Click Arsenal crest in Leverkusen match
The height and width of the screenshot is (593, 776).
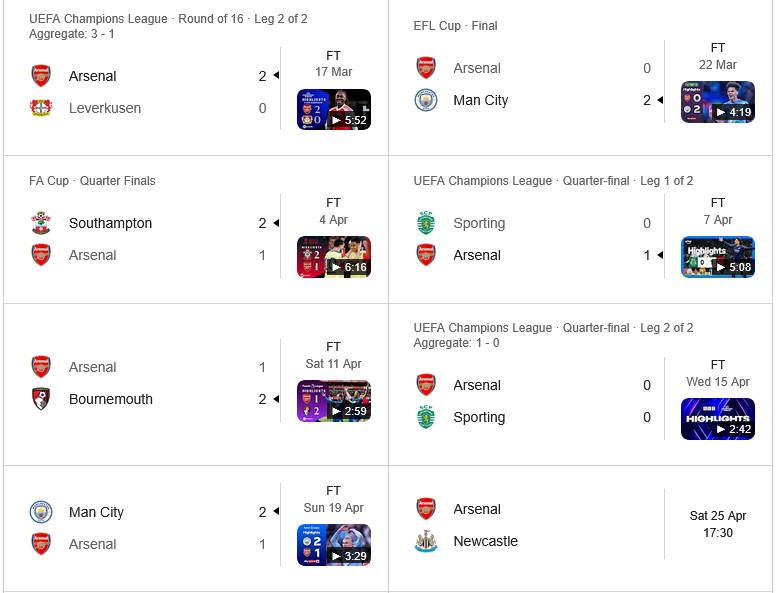coord(41,76)
